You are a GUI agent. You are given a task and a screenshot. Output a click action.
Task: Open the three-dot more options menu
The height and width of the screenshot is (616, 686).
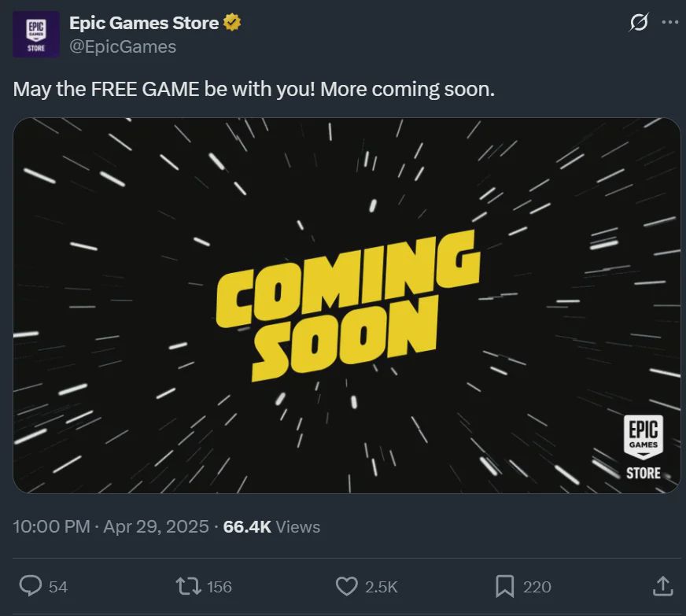670,22
